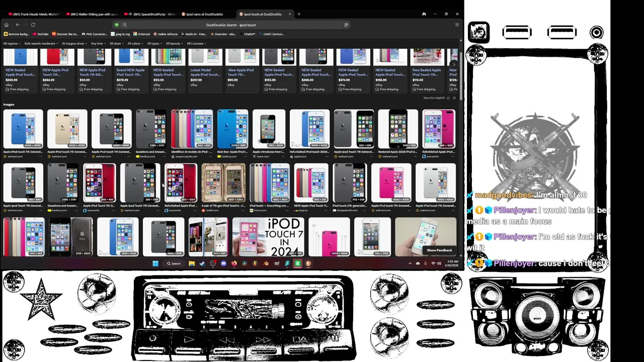The height and width of the screenshot is (362, 644).
Task: Open Apple Introduces New iPod image result
Action: pyautogui.click(x=269, y=129)
